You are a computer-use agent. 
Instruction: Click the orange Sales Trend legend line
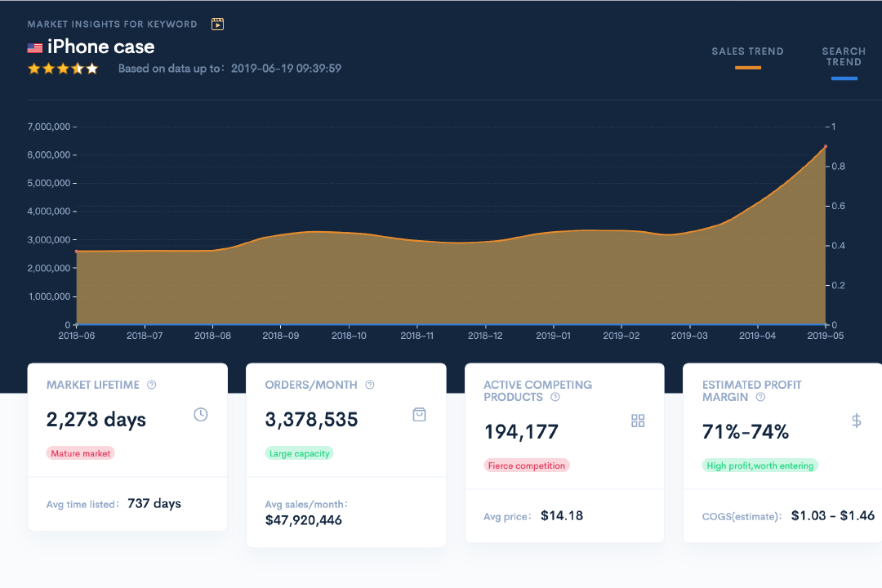pos(747,68)
